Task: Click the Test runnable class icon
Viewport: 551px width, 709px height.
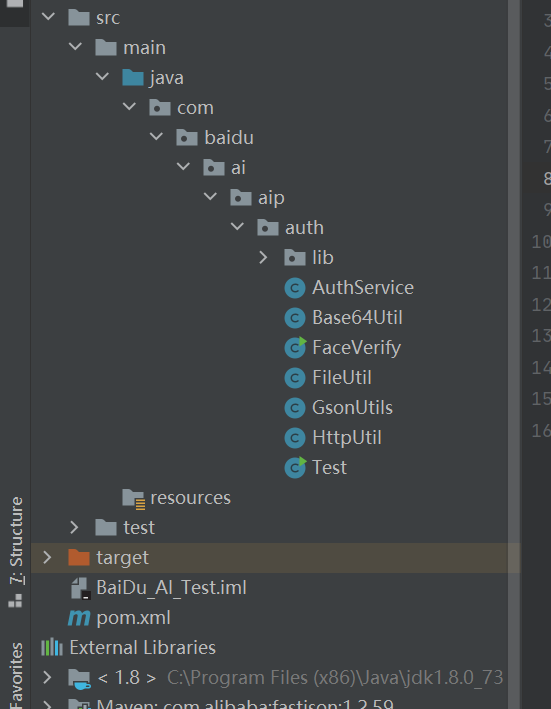Action: (295, 468)
